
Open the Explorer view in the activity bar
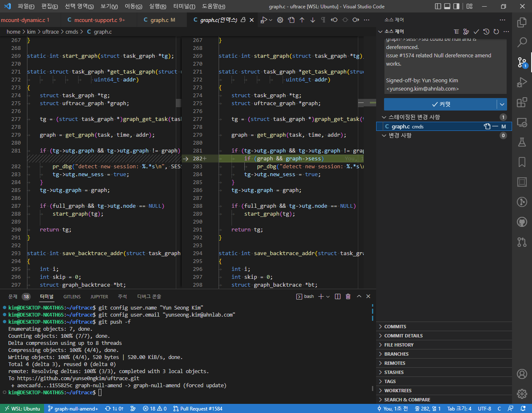(522, 22)
